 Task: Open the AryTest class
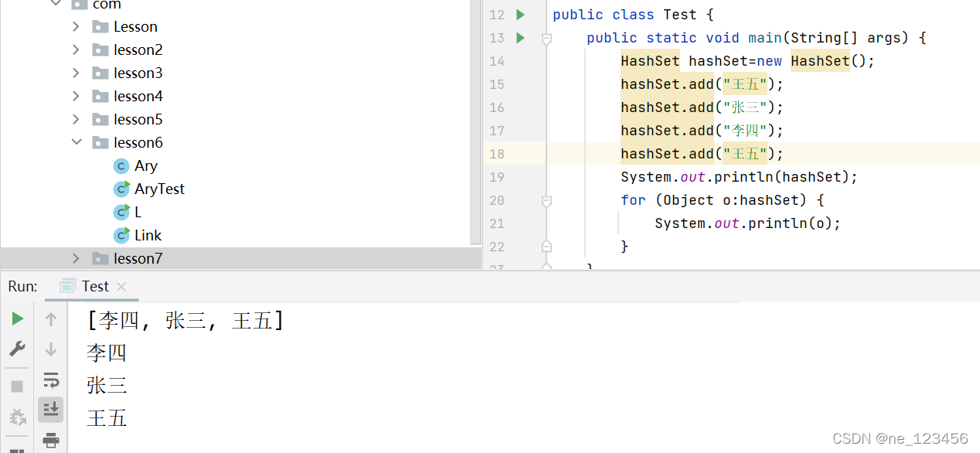coord(159,188)
